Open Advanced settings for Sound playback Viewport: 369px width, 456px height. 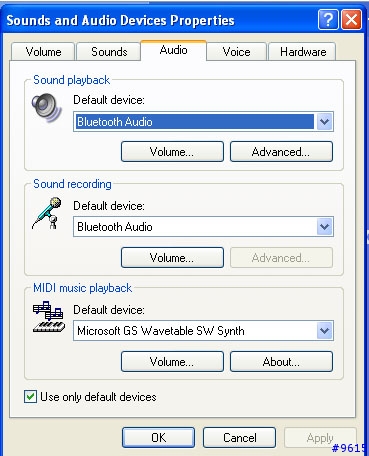(281, 152)
